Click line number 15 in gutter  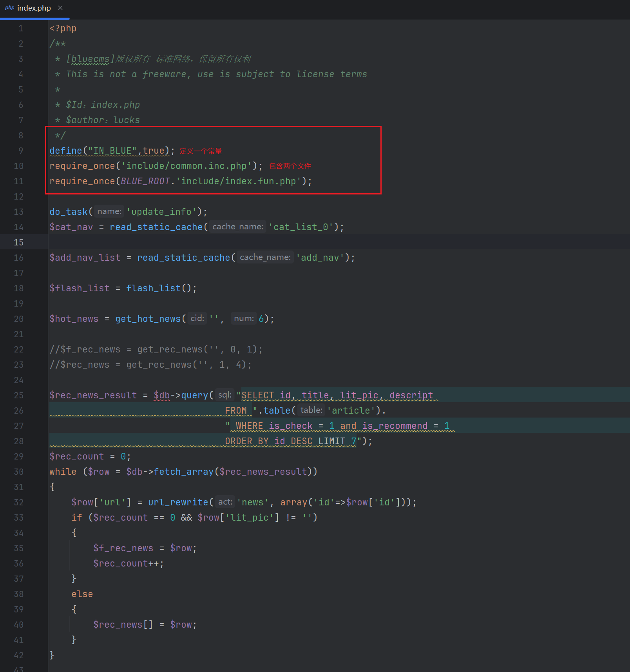(19, 242)
